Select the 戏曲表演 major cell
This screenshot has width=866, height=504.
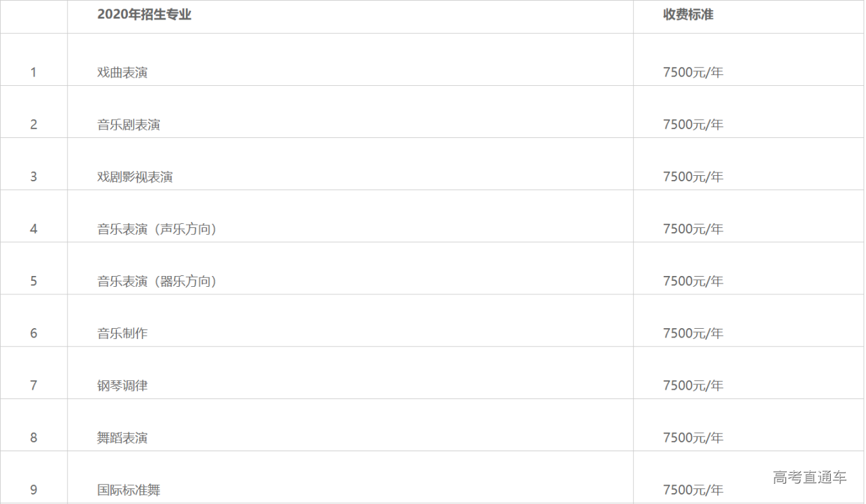[122, 72]
